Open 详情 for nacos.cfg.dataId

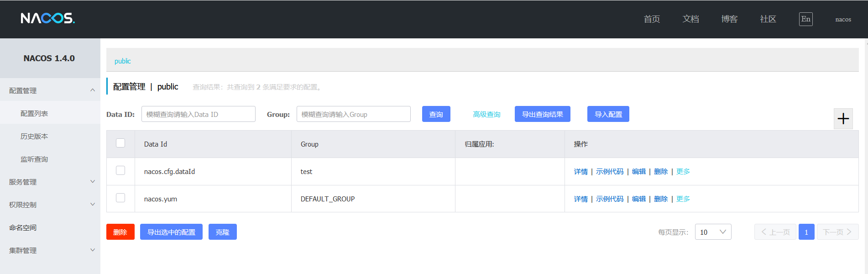tap(580, 172)
